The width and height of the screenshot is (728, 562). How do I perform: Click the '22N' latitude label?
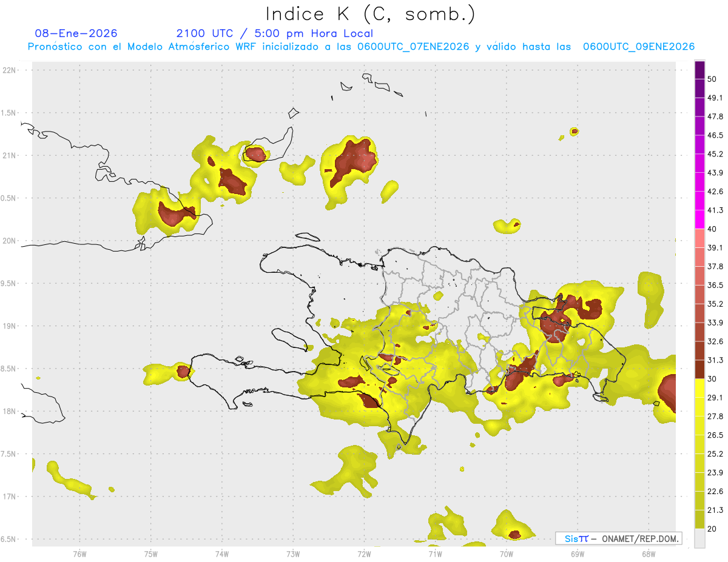pyautogui.click(x=10, y=70)
